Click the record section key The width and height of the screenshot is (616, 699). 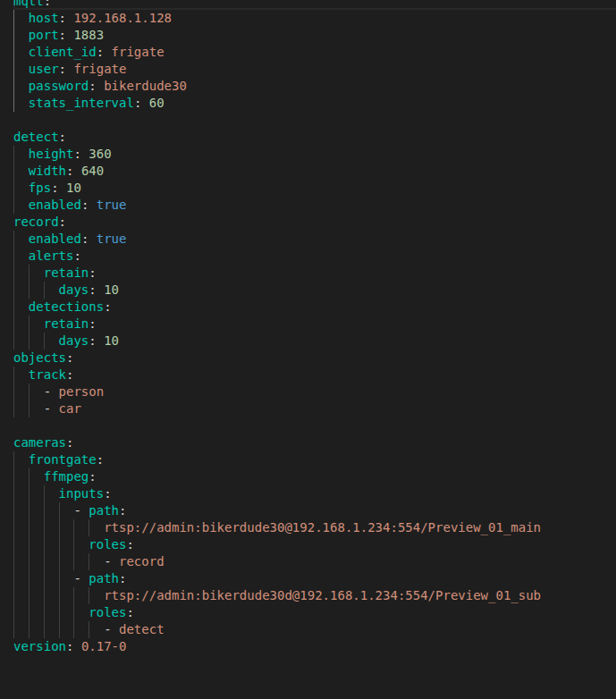(x=36, y=222)
